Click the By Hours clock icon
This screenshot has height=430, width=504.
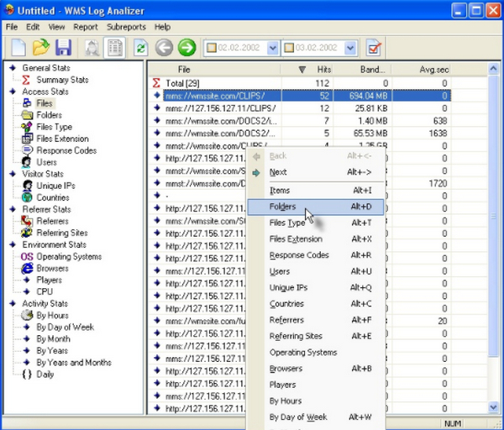(x=27, y=315)
